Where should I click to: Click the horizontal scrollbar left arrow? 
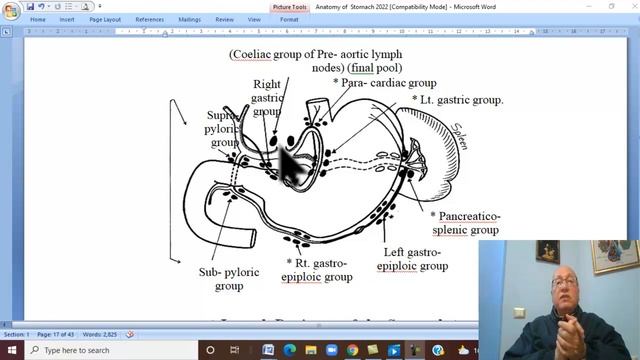tap(4, 325)
